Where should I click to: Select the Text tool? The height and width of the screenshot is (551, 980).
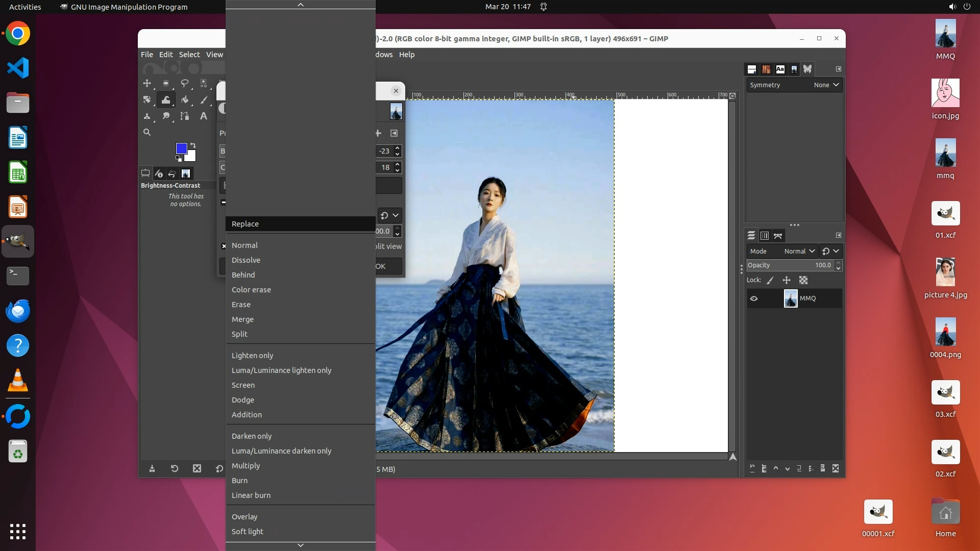point(204,116)
